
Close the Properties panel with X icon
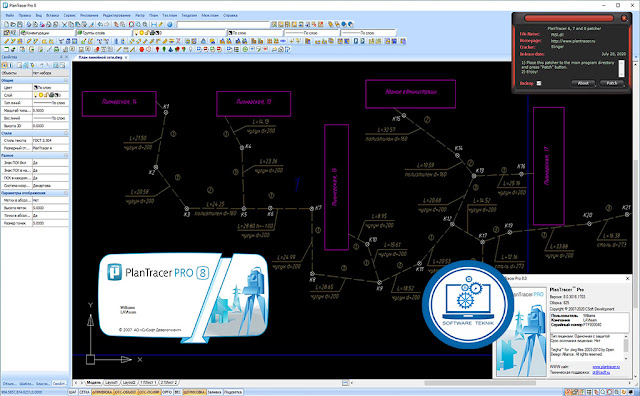(67, 57)
